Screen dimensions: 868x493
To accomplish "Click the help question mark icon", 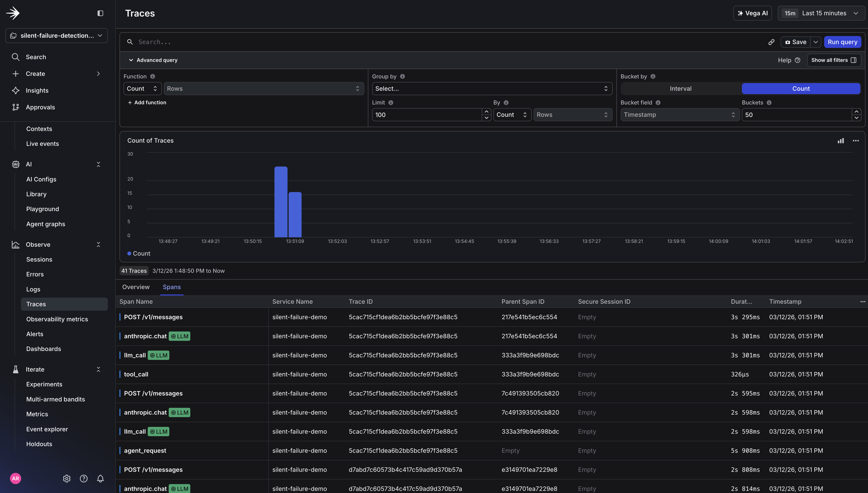I will click(84, 478).
